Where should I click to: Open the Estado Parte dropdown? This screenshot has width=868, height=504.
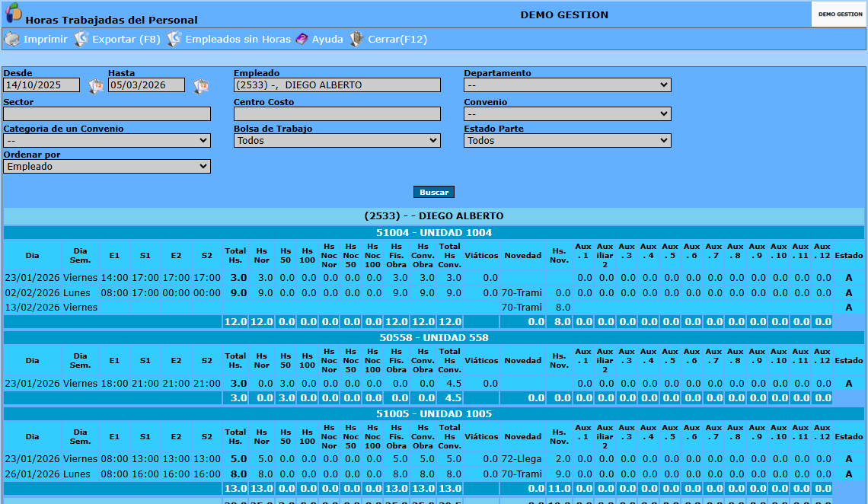coord(567,141)
